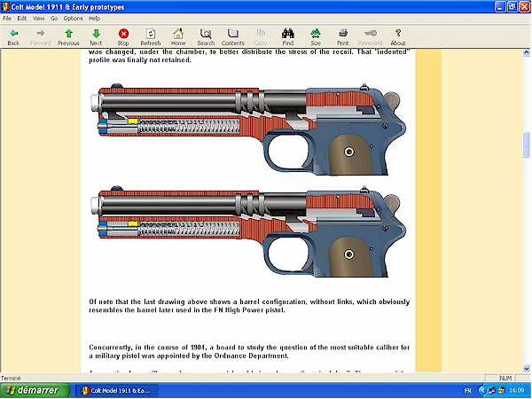Viewport: 532px width, 399px height.
Task: Click the greyed Password key icon
Action: click(x=370, y=37)
